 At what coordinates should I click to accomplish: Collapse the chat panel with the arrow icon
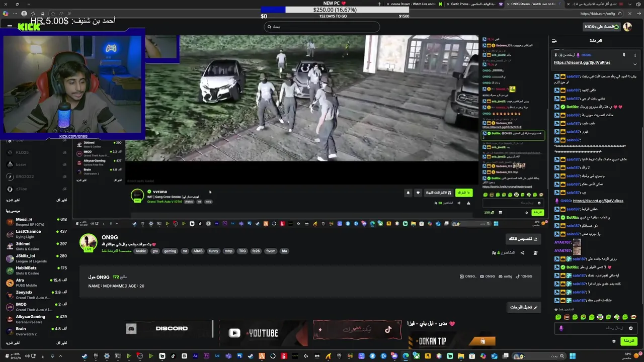click(554, 41)
